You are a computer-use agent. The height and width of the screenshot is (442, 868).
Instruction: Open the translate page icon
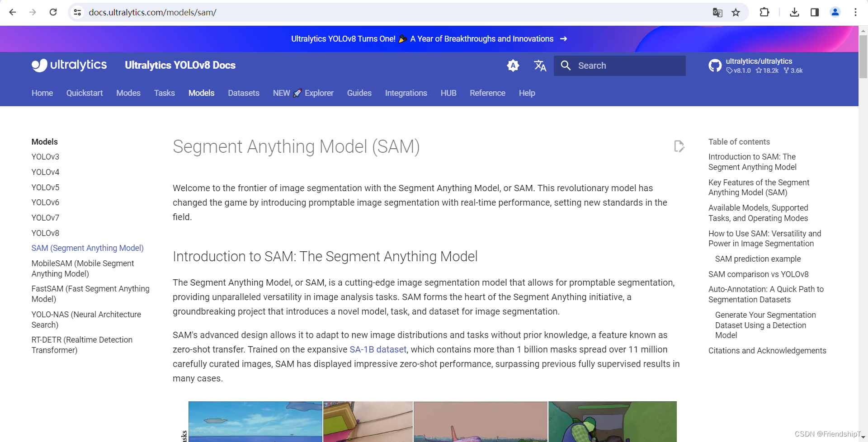(717, 12)
